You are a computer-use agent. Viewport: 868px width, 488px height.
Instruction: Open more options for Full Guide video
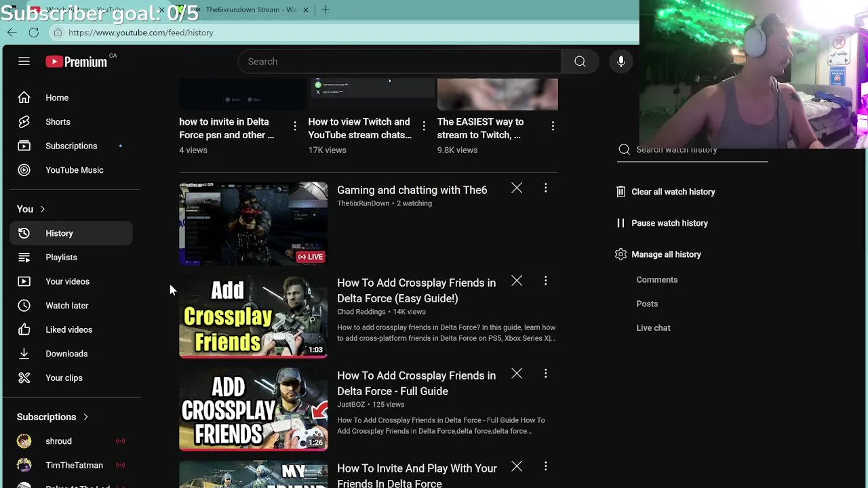(545, 373)
